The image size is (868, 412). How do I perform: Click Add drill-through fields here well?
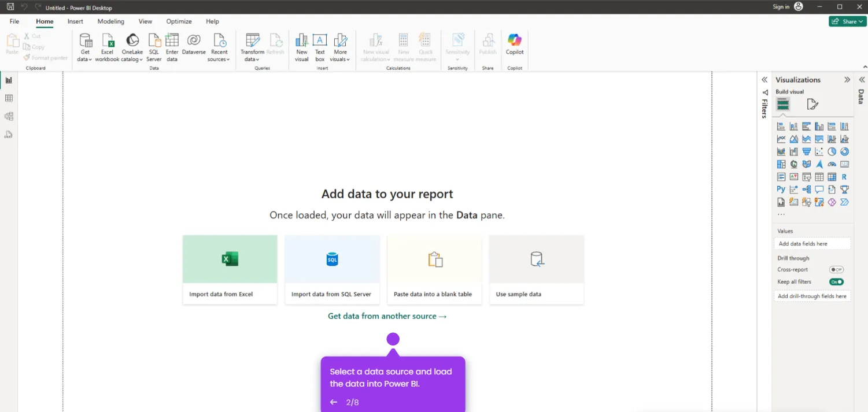[x=812, y=296]
